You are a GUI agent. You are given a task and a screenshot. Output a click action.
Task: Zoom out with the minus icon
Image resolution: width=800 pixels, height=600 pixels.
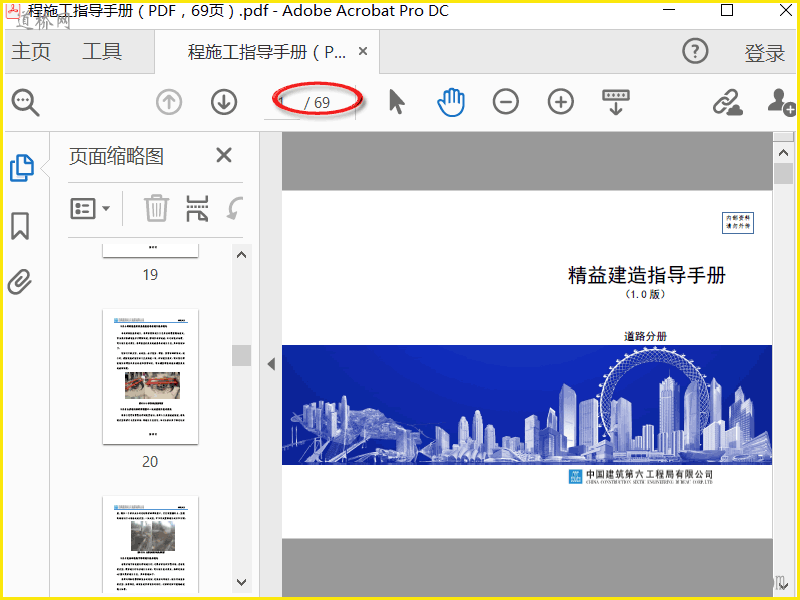[506, 102]
